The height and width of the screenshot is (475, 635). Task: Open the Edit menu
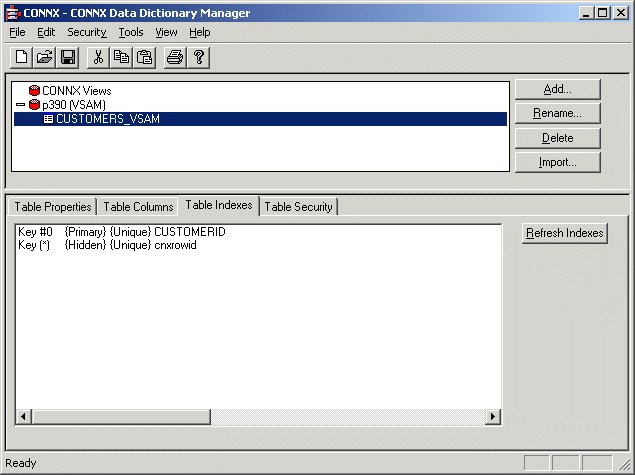tap(46, 32)
